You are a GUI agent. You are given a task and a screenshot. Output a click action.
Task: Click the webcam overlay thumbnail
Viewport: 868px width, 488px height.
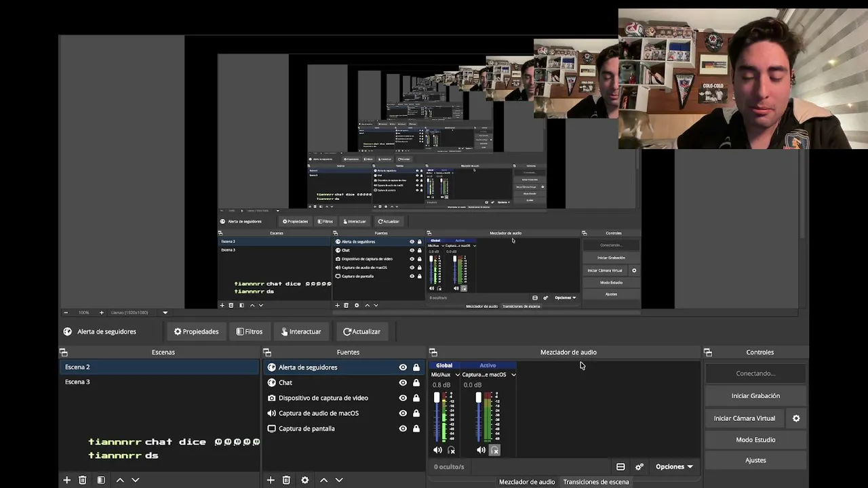[743, 79]
